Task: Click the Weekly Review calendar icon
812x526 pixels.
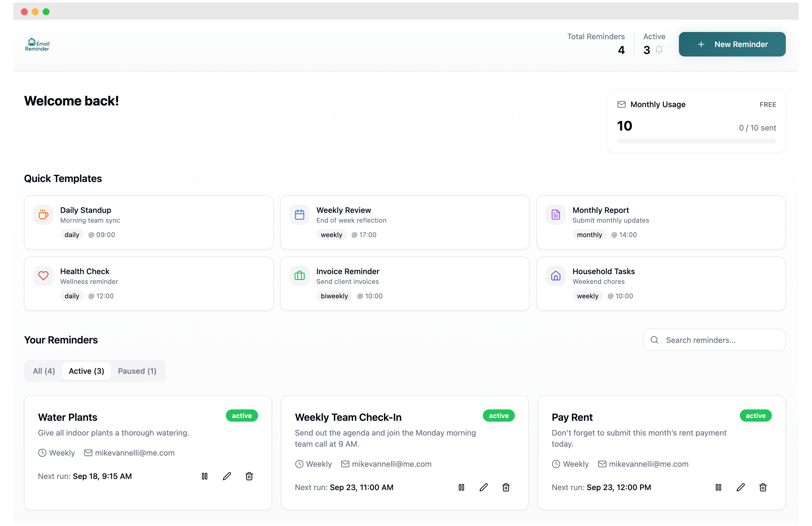Action: click(x=299, y=214)
